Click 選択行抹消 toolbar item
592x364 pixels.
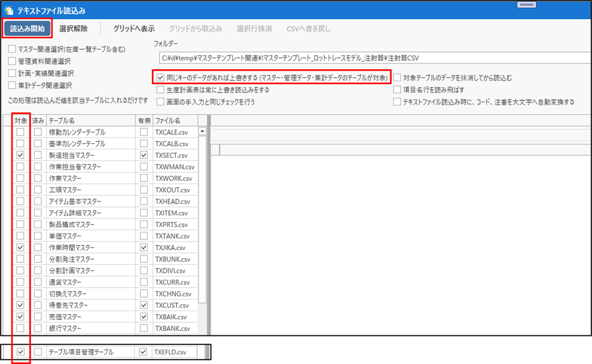click(254, 29)
